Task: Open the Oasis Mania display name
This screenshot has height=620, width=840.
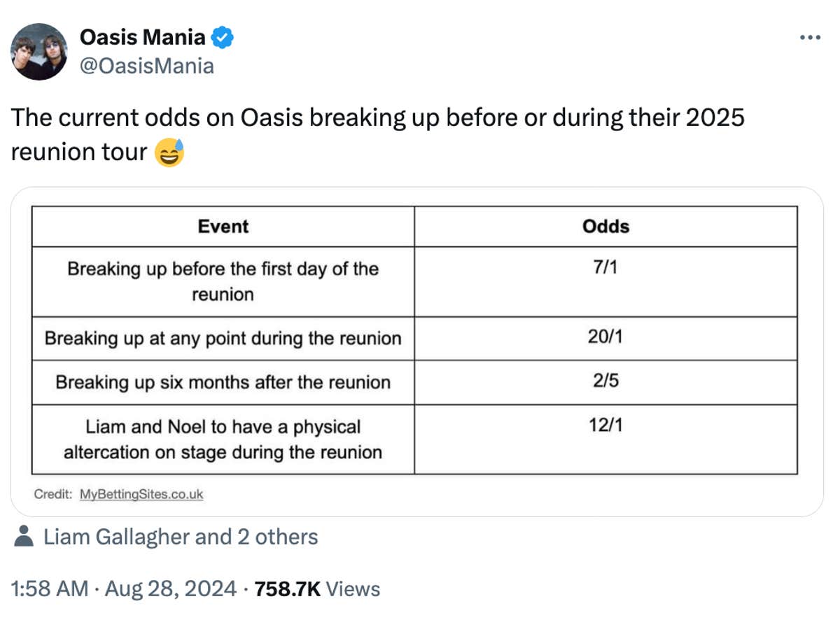Action: (143, 37)
